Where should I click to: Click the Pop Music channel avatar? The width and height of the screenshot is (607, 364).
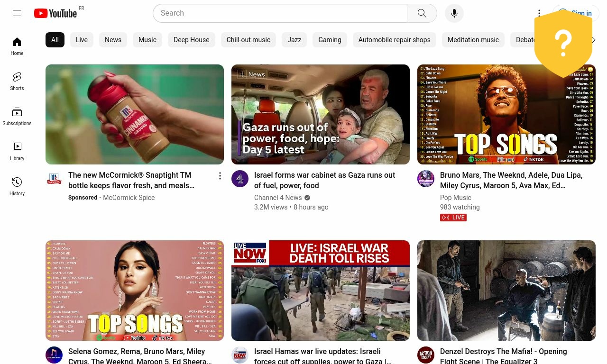[426, 179]
